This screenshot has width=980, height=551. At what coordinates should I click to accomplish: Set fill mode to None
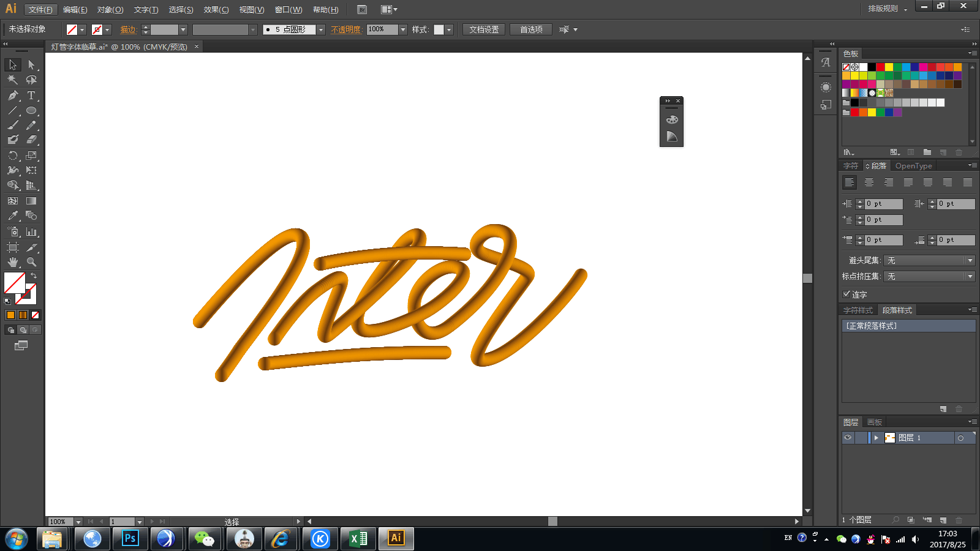coord(35,315)
